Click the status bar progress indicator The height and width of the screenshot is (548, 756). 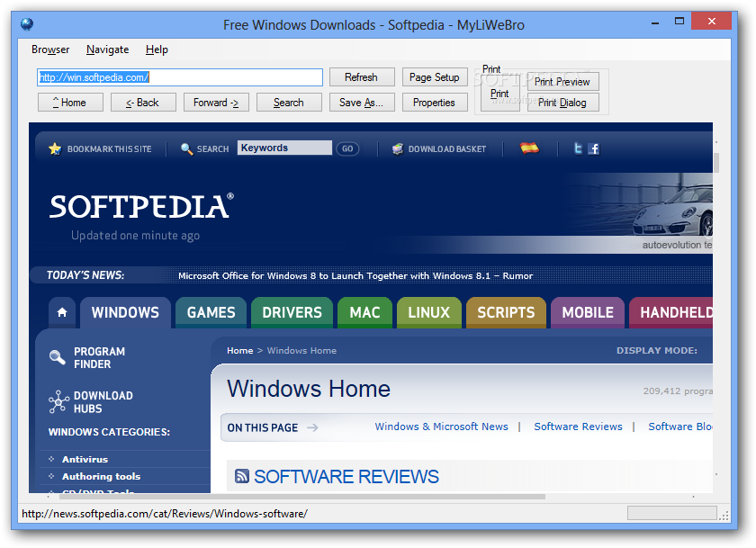coord(671,513)
